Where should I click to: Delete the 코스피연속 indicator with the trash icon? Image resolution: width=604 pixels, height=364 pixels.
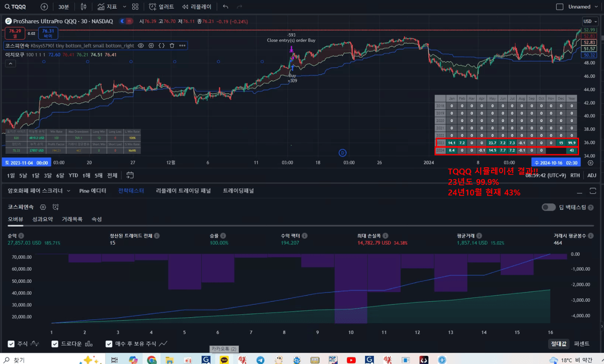(172, 45)
